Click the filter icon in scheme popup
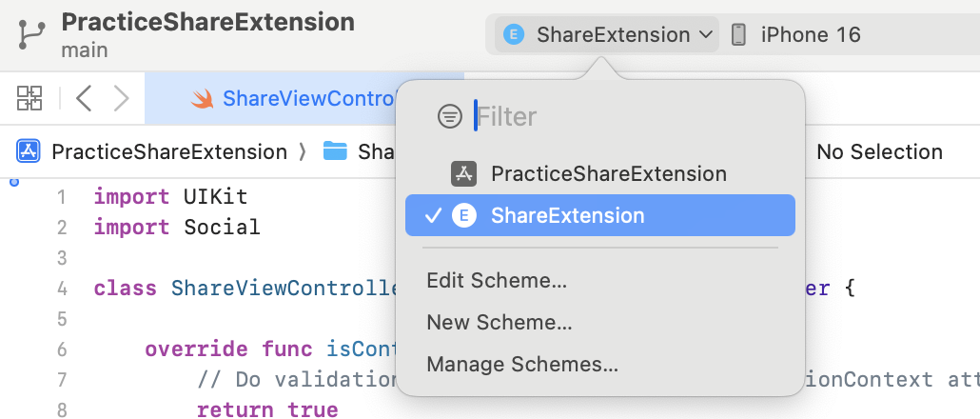Image resolution: width=980 pixels, height=419 pixels. [x=449, y=117]
